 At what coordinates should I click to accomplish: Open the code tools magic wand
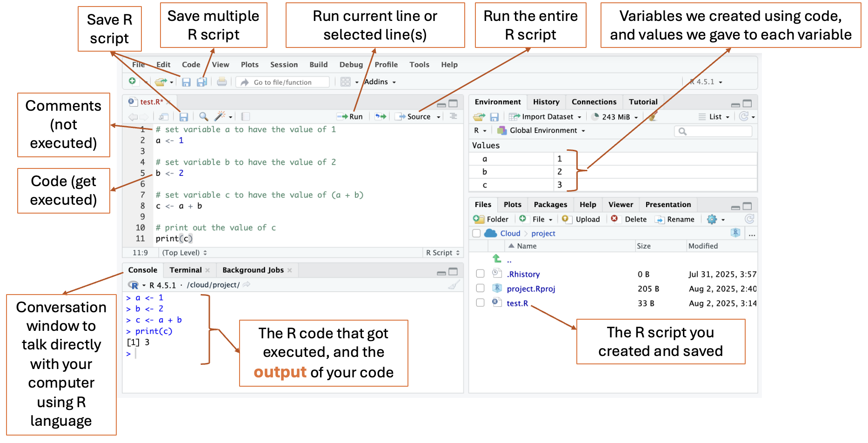(x=220, y=116)
